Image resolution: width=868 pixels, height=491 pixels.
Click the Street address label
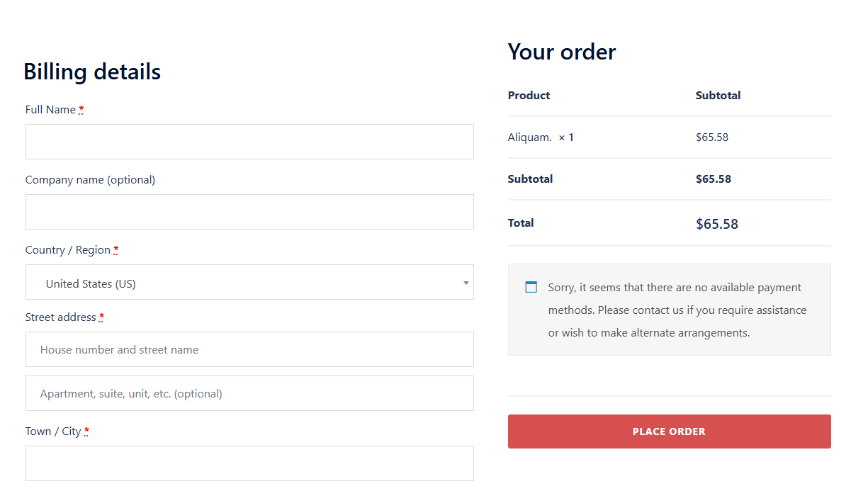click(x=61, y=317)
